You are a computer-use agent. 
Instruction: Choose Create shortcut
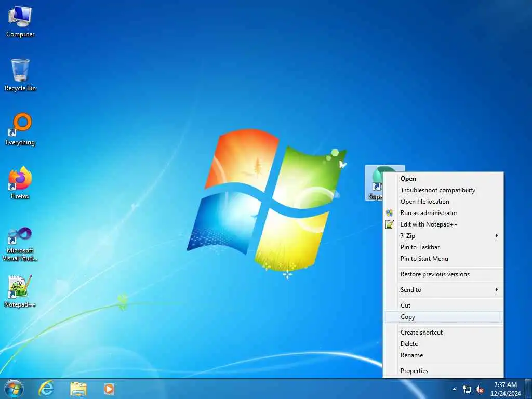(443, 332)
